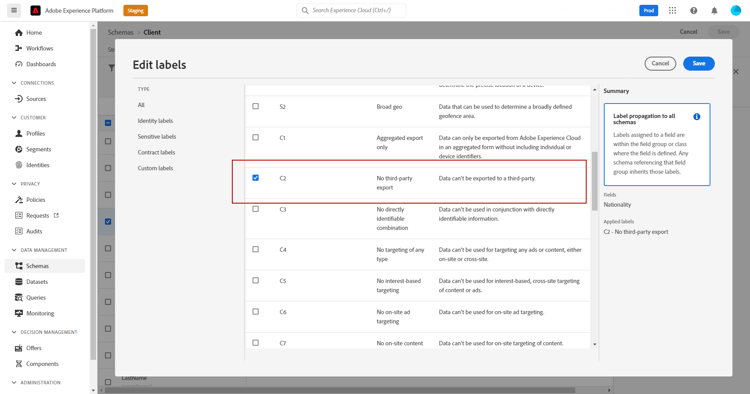Click the Schemas icon in sidebar
The image size is (750, 394).
point(19,266)
